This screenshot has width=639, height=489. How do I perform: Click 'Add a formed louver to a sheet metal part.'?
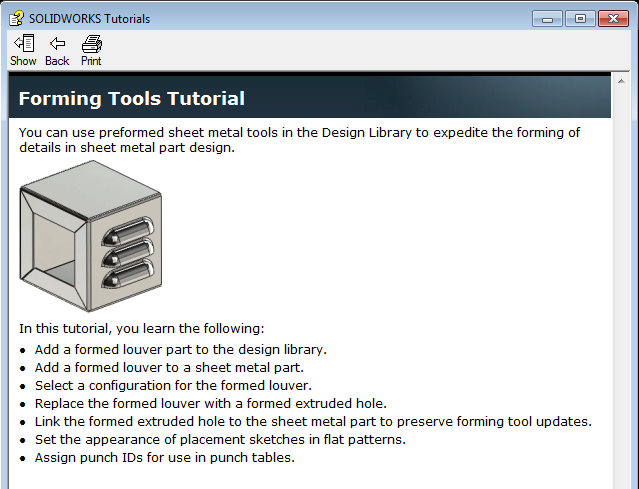[169, 368]
